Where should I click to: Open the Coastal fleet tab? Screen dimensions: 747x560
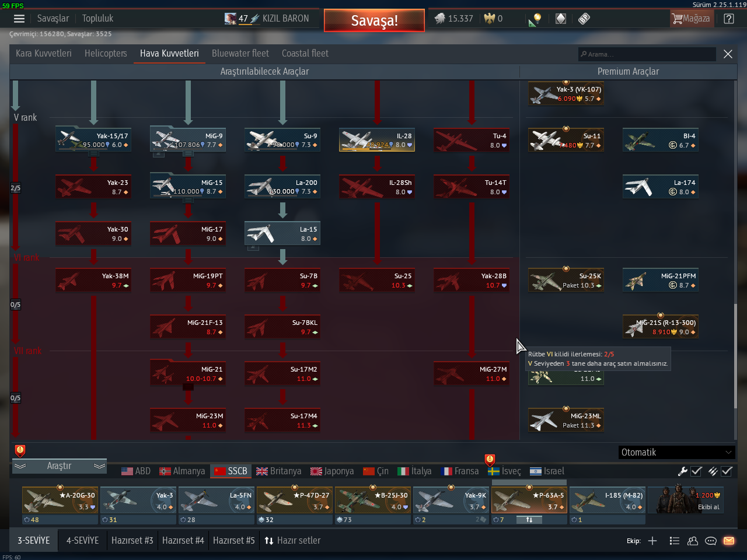click(x=305, y=54)
